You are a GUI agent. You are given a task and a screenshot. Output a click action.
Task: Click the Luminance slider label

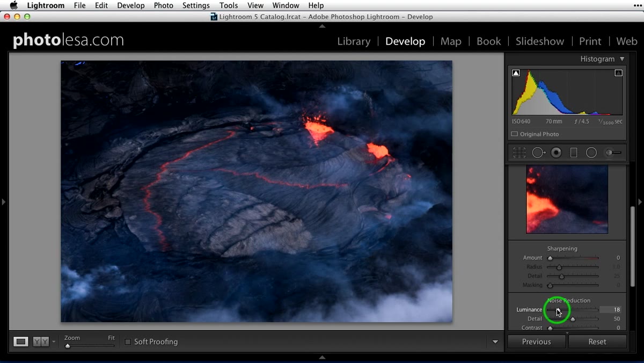(529, 310)
